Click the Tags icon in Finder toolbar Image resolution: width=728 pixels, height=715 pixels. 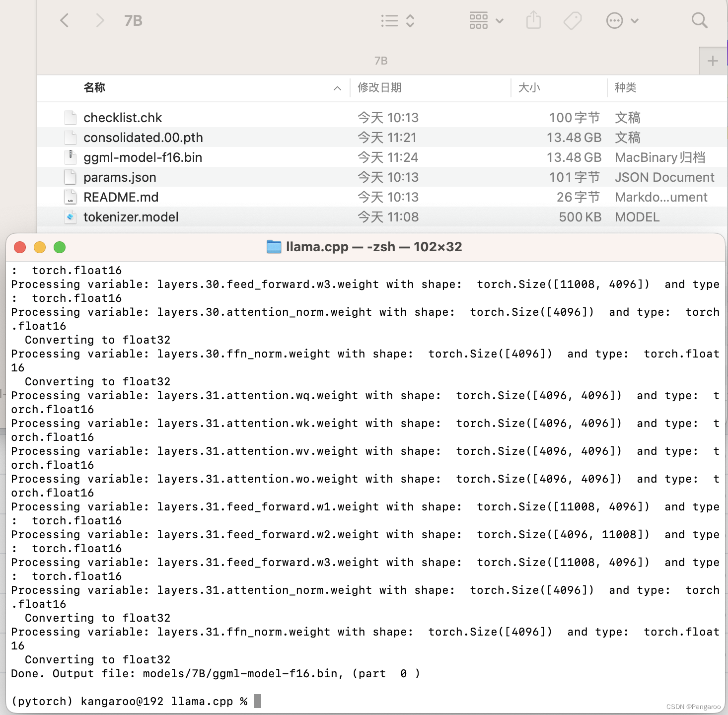coord(573,20)
